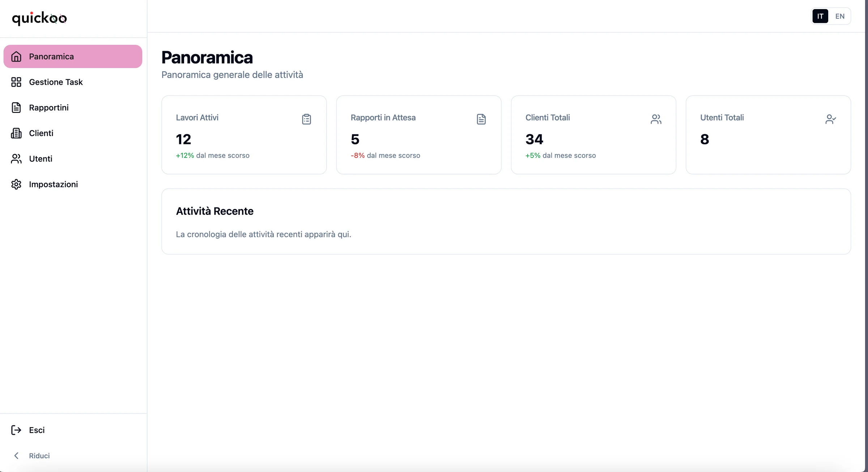Click the clipboard icon on Lavori Attivi card
The image size is (868, 472).
coord(306,119)
